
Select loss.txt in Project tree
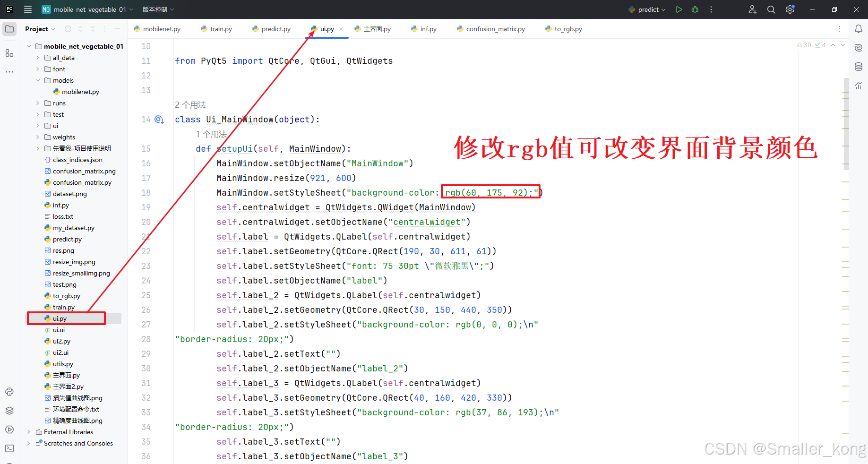pos(63,216)
